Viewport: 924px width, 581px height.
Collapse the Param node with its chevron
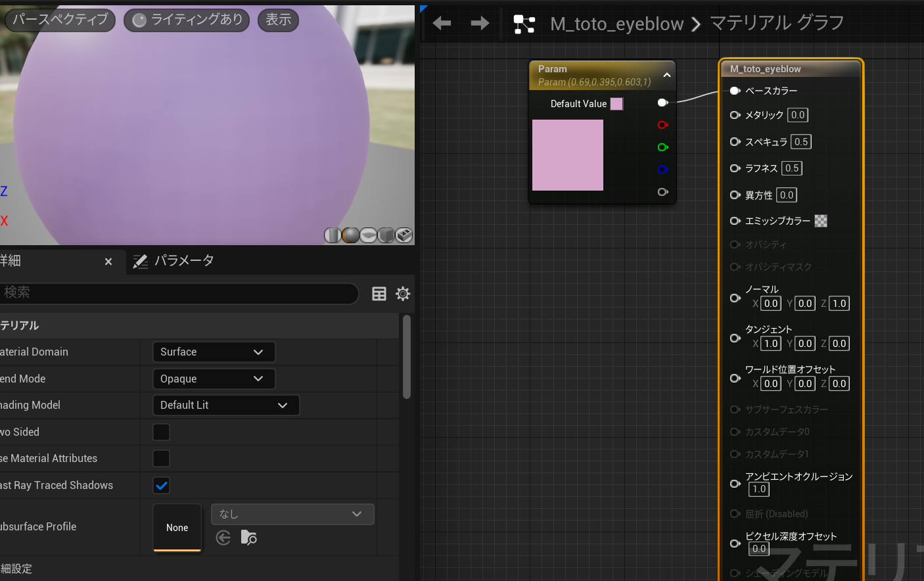667,75
